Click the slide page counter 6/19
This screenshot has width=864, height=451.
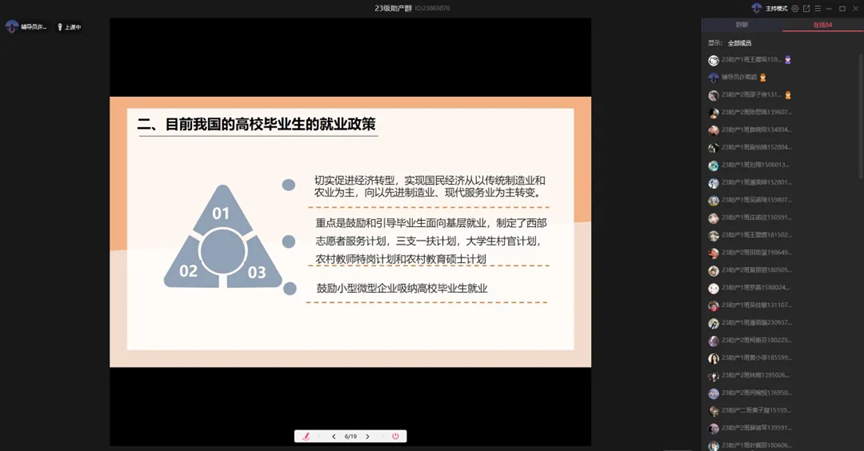pos(351,436)
